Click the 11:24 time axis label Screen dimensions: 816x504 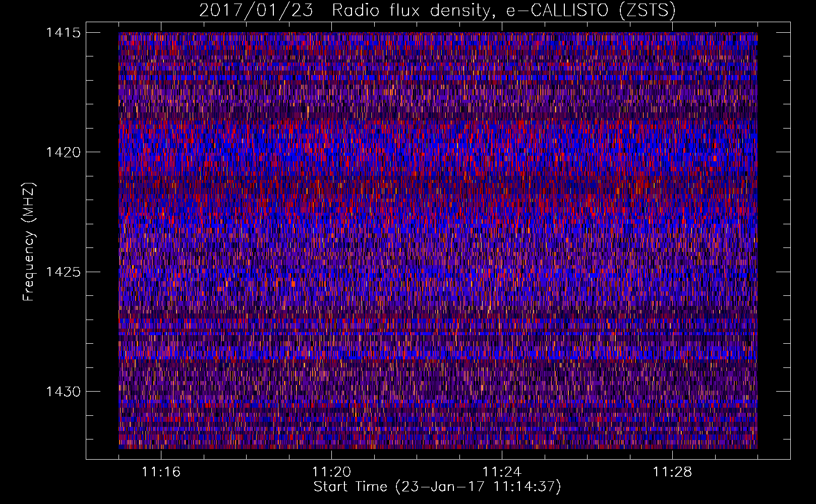pyautogui.click(x=502, y=472)
